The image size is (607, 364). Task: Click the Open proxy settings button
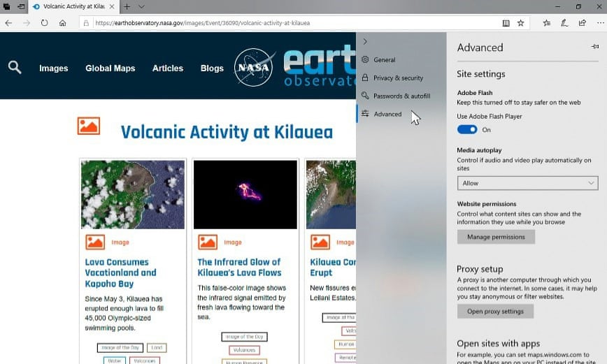click(495, 312)
